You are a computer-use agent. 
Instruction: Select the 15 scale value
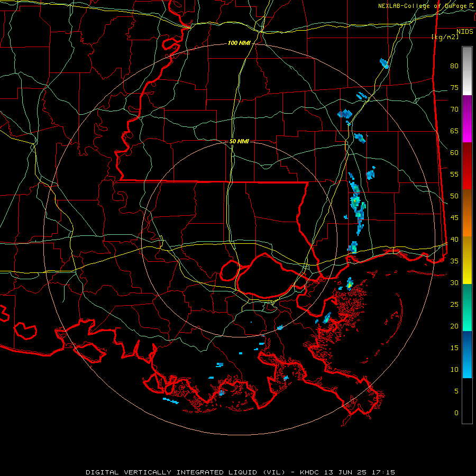[x=454, y=348]
